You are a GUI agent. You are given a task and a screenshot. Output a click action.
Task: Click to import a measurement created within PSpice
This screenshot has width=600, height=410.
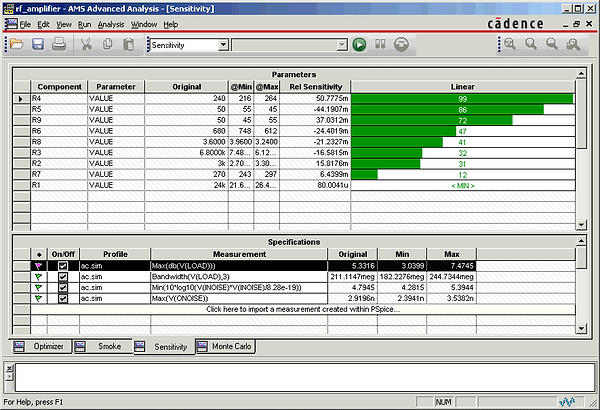303,309
